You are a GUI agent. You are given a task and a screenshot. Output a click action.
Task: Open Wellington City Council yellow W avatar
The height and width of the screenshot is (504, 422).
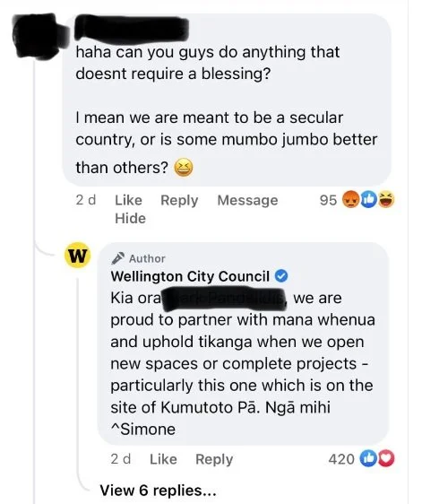77,256
